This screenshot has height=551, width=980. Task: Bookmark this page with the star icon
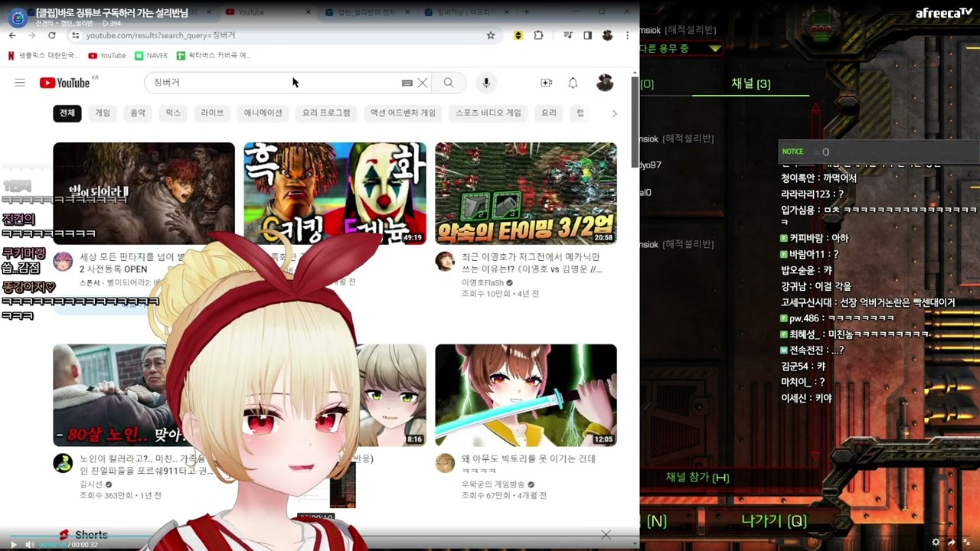tap(491, 35)
